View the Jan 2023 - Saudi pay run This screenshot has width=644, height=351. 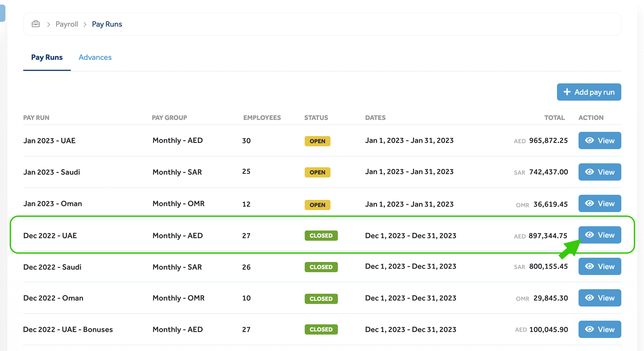tap(600, 172)
